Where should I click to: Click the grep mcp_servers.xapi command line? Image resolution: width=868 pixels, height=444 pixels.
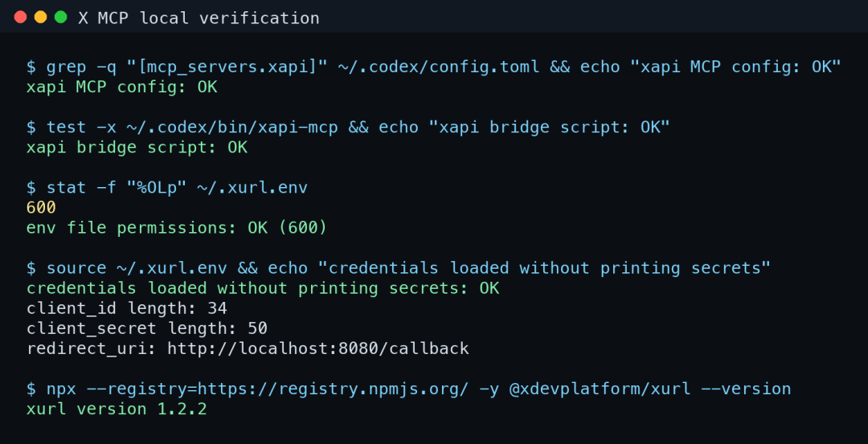tap(434, 67)
